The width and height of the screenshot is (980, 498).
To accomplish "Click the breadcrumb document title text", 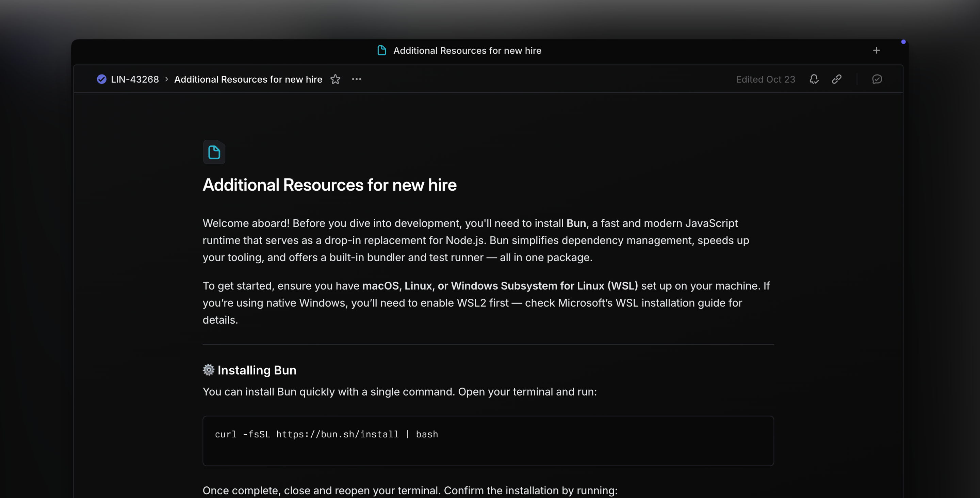I will 248,79.
